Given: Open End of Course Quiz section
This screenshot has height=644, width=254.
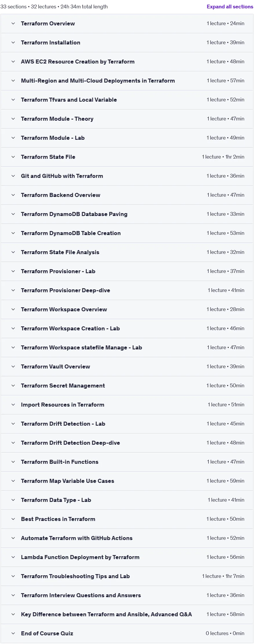Looking at the screenshot, I should (x=127, y=633).
